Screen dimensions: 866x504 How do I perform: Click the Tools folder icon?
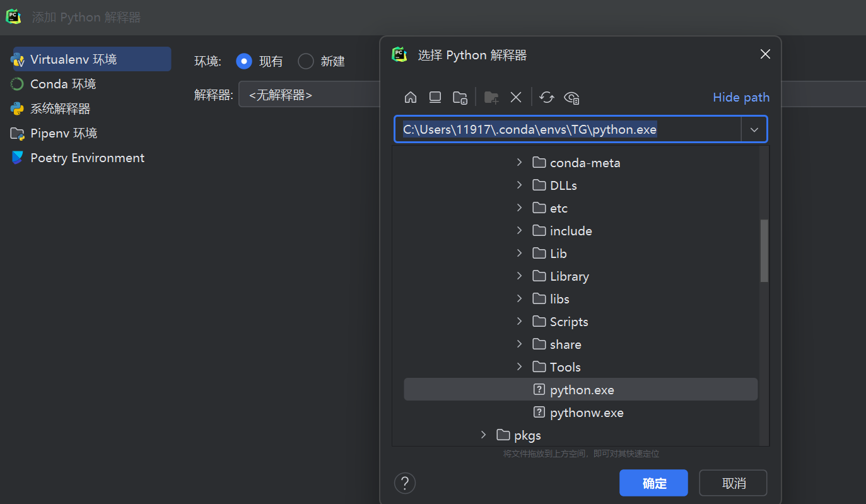(x=539, y=367)
